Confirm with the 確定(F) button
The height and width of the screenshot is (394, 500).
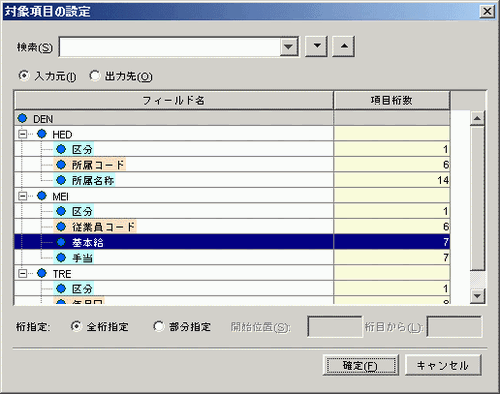361,365
